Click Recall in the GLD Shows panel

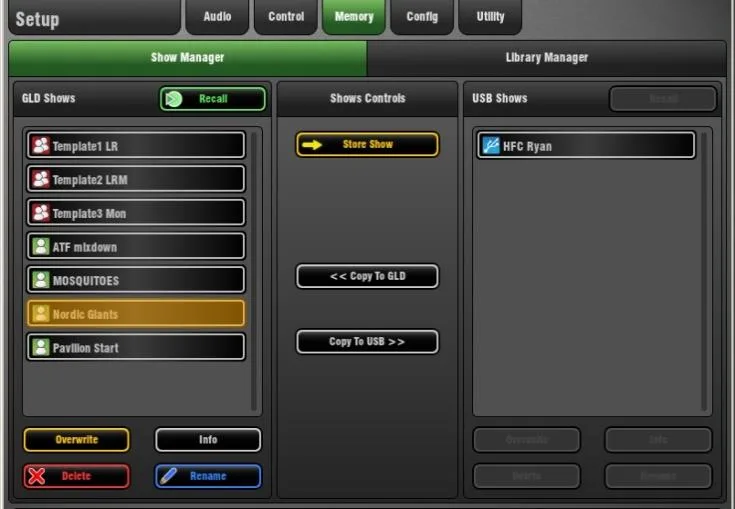point(213,99)
